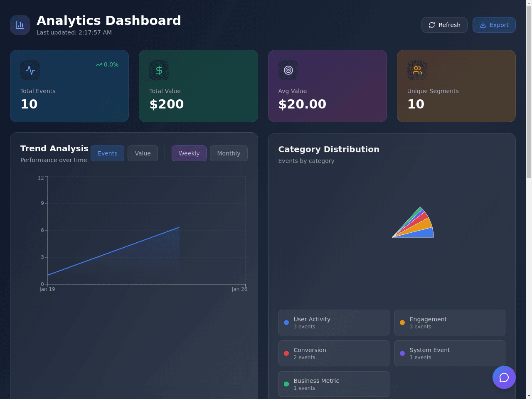This screenshot has height=399, width=532.
Task: Click the blue trend line in the chart
Action: (x=113, y=251)
